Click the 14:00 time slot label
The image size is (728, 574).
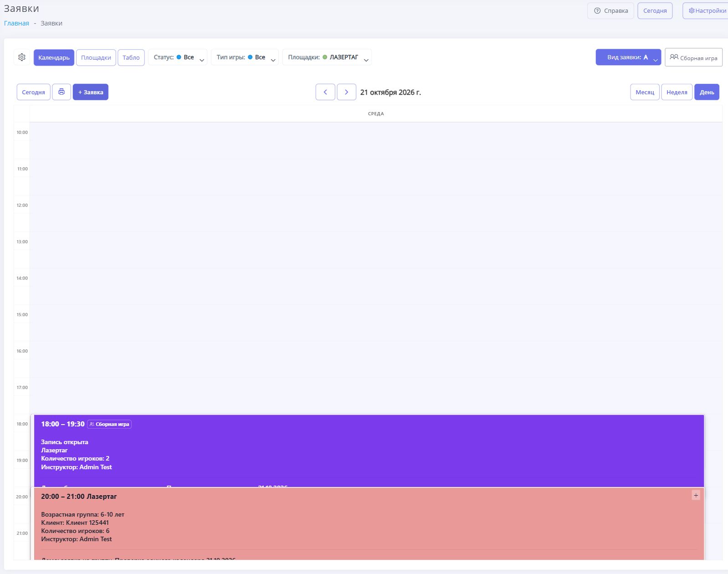coord(22,278)
